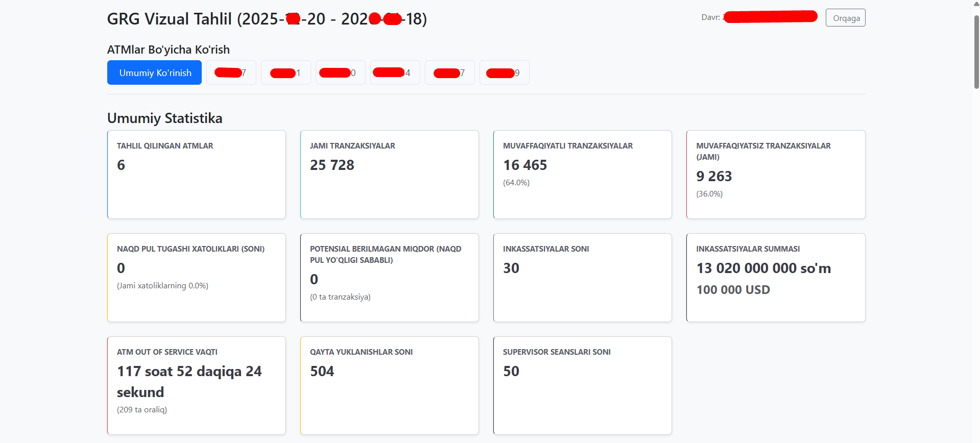The height and width of the screenshot is (443, 980).
Task: Click the Inkassatsiyalar Soni card
Action: (582, 278)
